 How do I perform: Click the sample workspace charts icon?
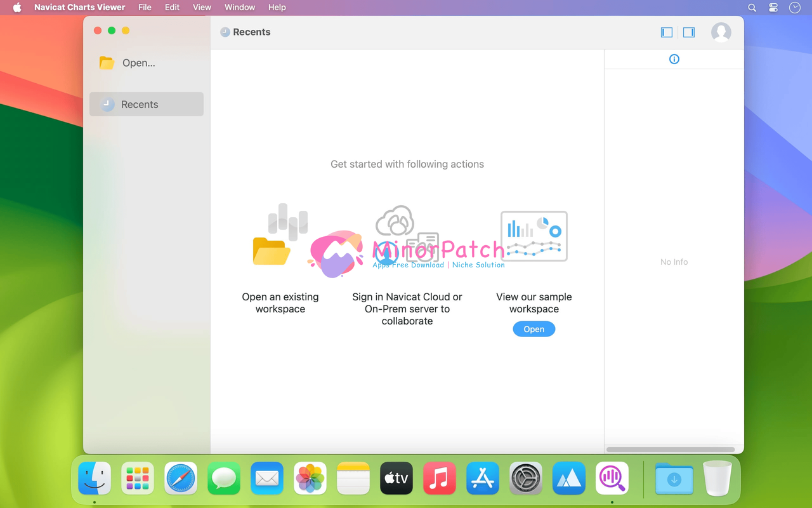(x=534, y=236)
